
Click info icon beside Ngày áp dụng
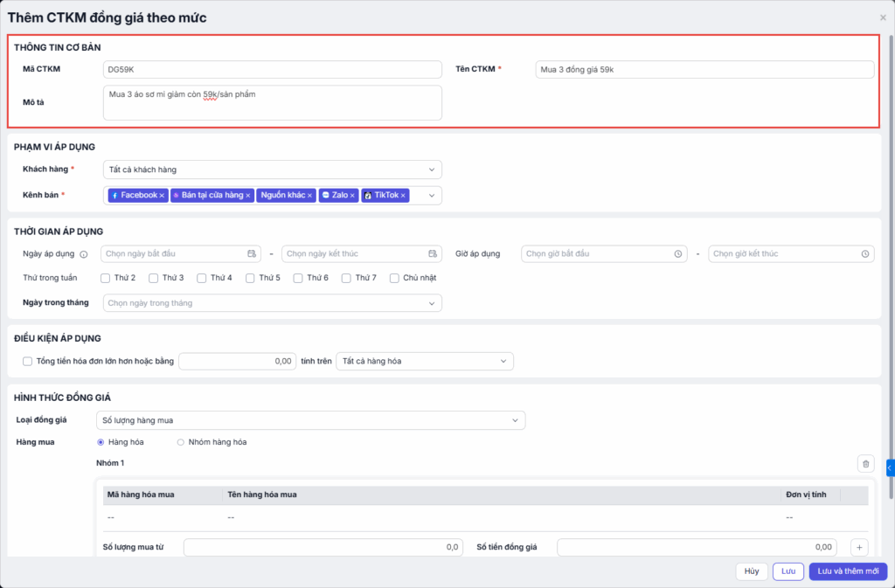[84, 254]
